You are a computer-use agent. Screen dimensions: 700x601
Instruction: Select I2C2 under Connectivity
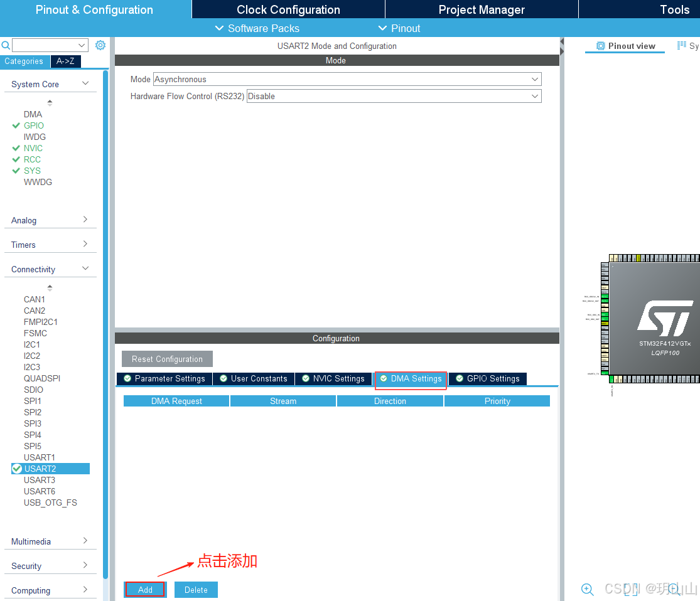32,356
